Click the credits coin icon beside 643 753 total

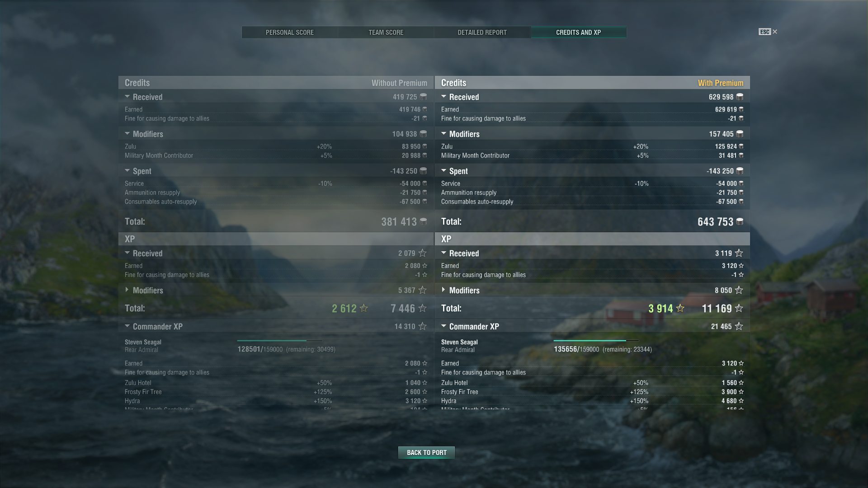(x=740, y=221)
